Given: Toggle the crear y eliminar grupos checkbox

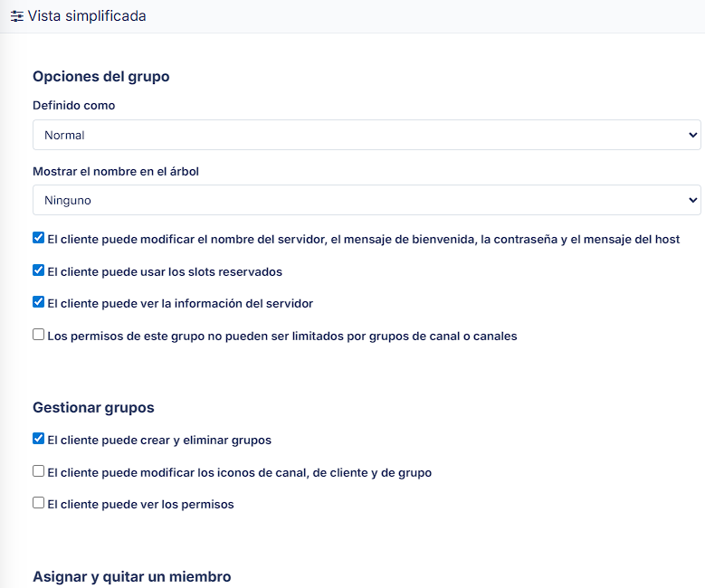Looking at the screenshot, I should (38, 439).
